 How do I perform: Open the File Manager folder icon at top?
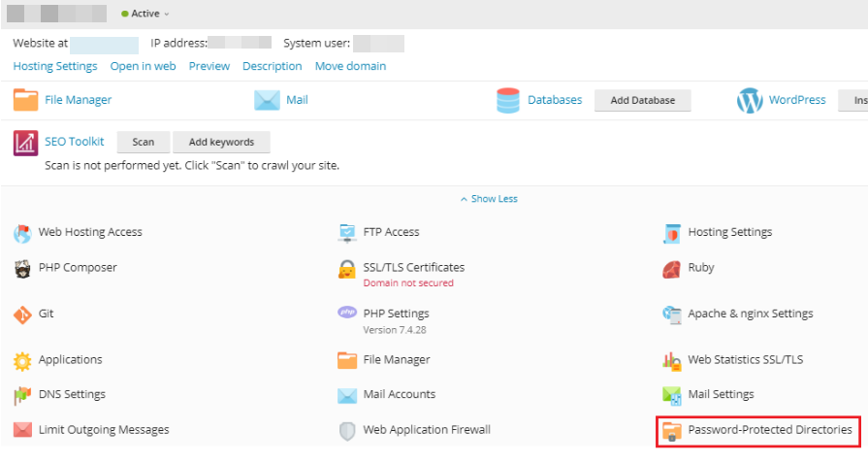[25, 100]
